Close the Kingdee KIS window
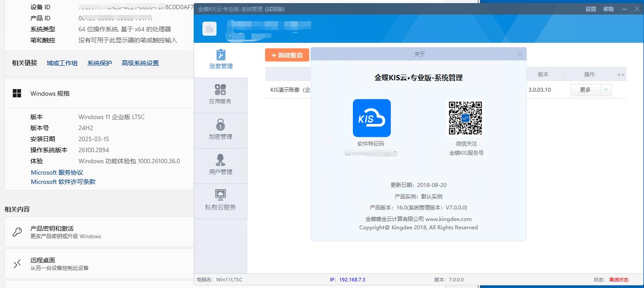The width and height of the screenshot is (644, 288). [637, 9]
